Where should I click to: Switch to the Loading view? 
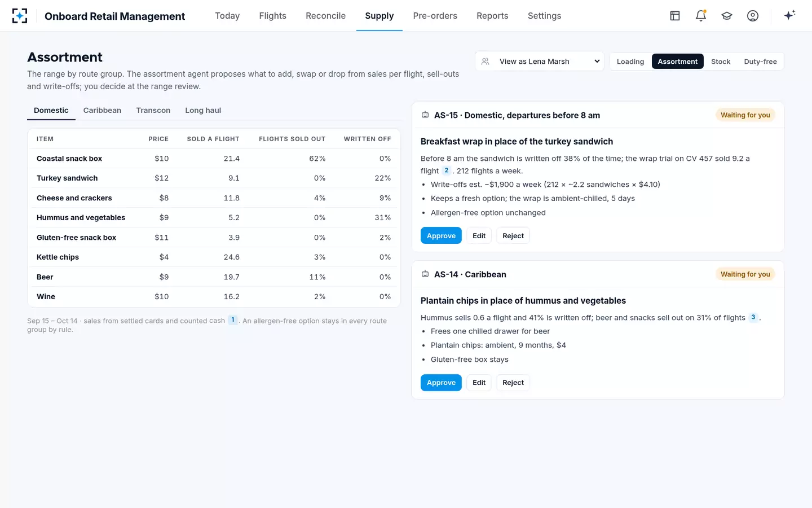click(x=630, y=62)
